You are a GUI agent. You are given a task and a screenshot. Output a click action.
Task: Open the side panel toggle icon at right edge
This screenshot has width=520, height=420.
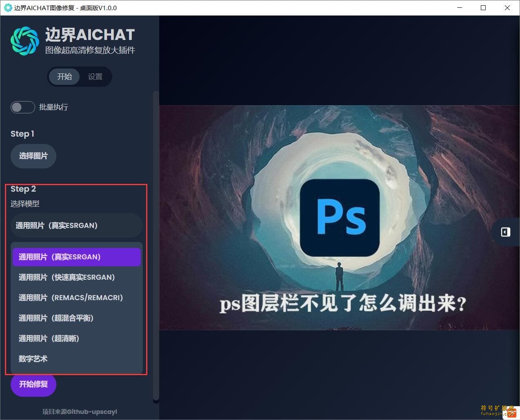click(505, 232)
